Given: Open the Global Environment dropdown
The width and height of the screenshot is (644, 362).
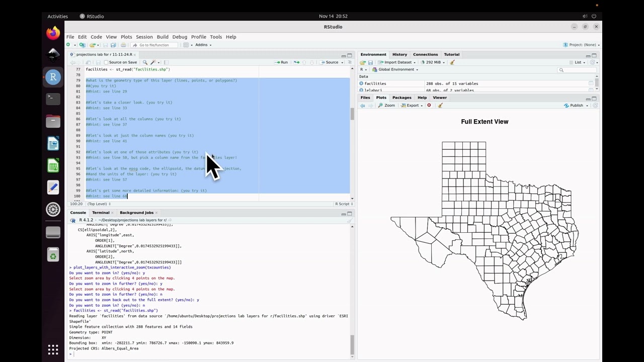Looking at the screenshot, I should (394, 69).
